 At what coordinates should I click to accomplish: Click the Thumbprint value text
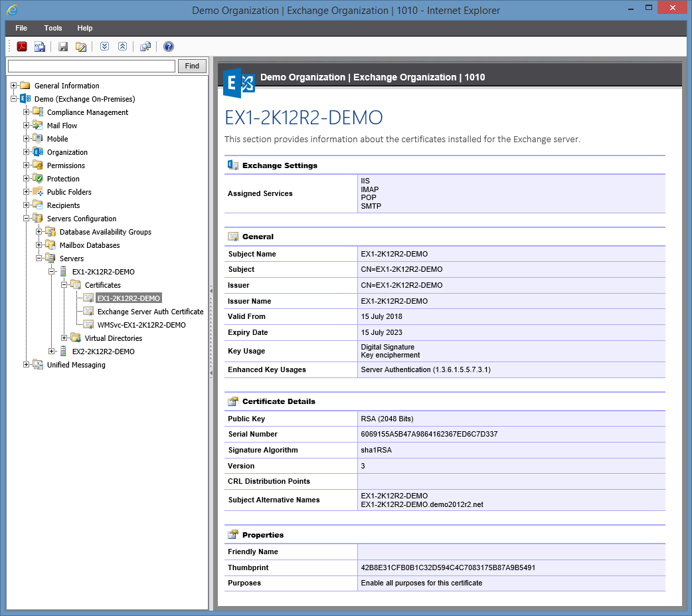pos(448,567)
